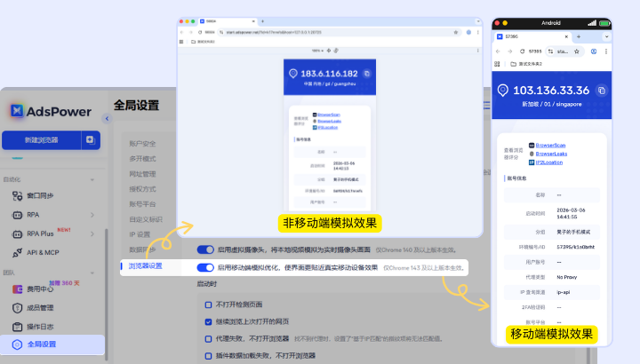Open the zoom percentage dropdown in device toolbar
The width and height of the screenshot is (640, 364).
[x=317, y=51]
